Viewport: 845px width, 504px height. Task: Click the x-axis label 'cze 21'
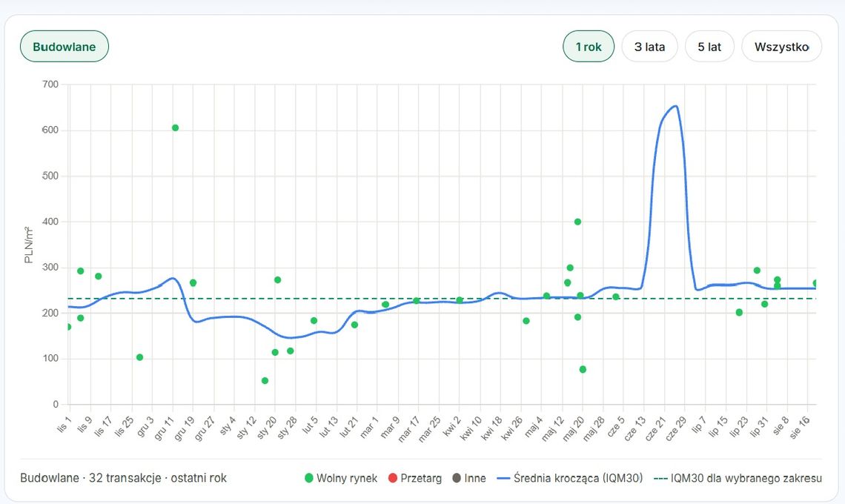pyautogui.click(x=655, y=428)
